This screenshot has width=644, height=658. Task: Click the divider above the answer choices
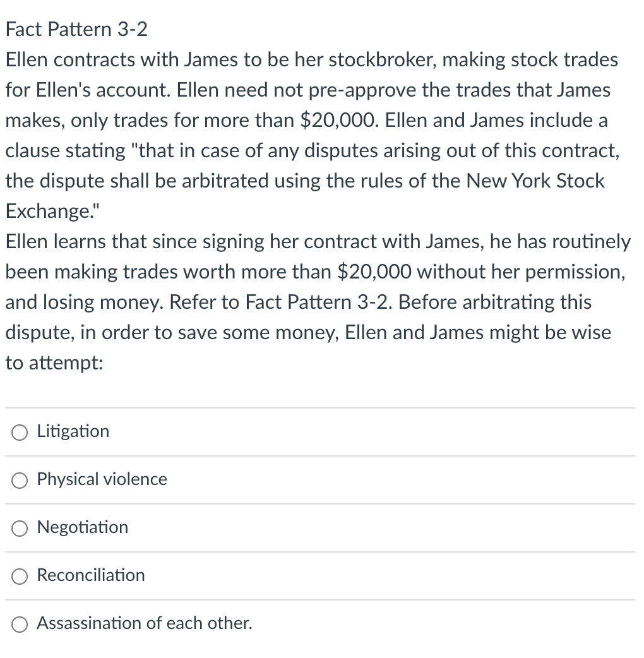322,407
